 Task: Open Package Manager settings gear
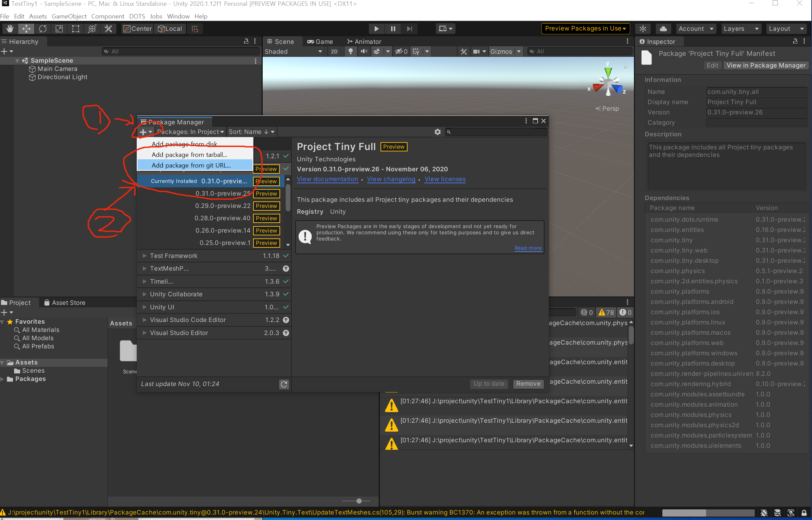437,132
